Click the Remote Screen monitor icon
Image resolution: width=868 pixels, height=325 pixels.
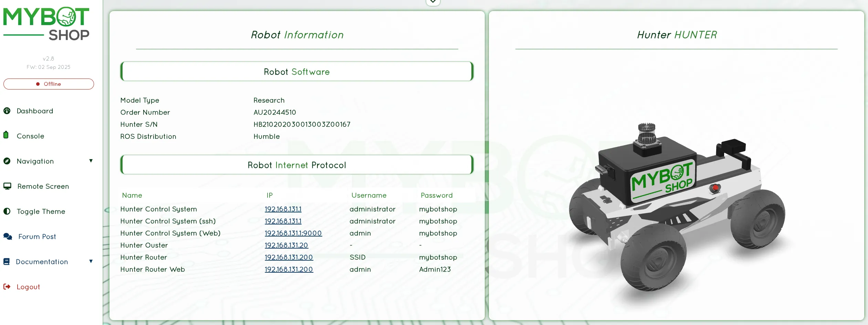(7, 186)
